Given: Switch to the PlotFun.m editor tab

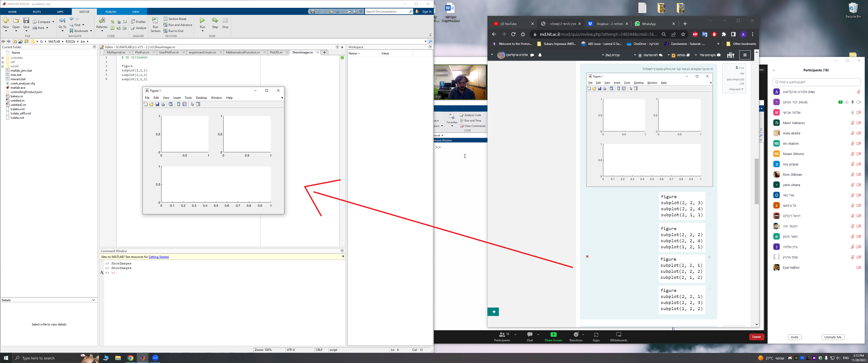Looking at the screenshot, I should (x=142, y=52).
